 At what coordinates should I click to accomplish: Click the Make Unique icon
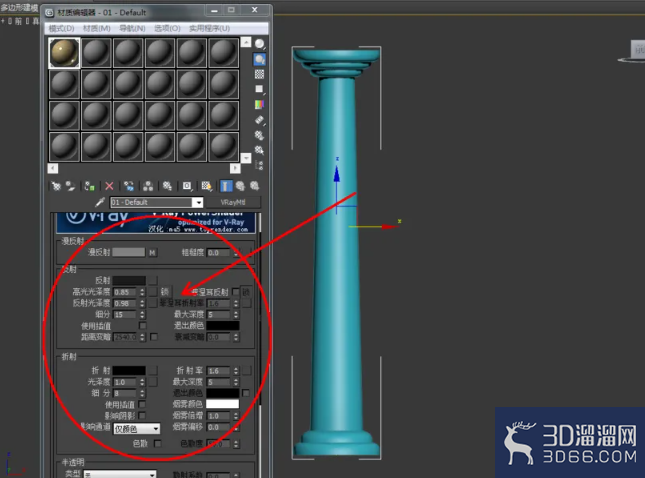pos(148,186)
